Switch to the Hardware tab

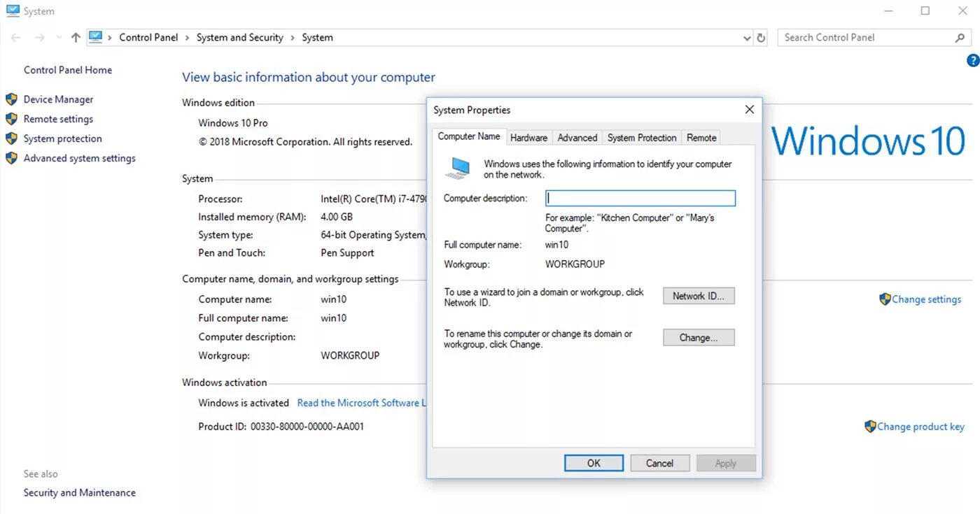pos(528,138)
